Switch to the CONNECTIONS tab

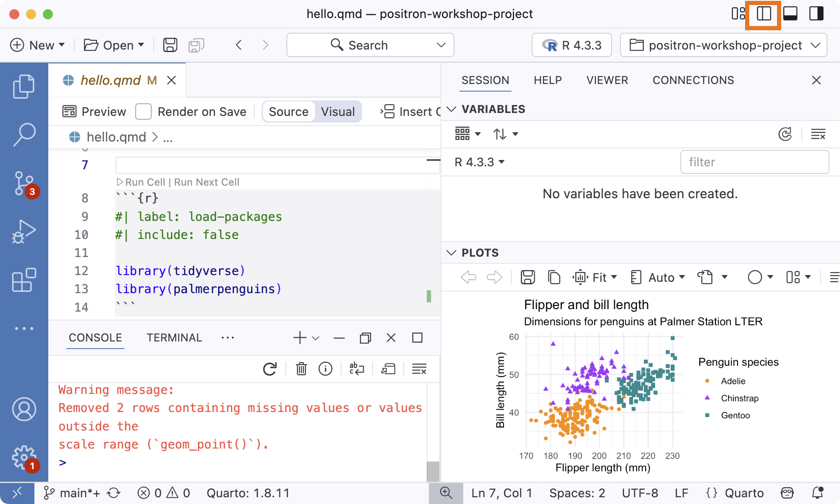[693, 80]
